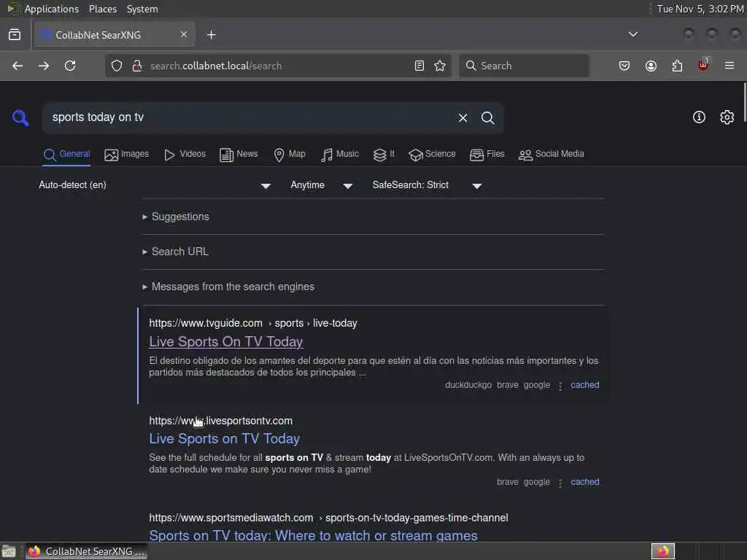Expand the Search URL section

[x=175, y=252]
